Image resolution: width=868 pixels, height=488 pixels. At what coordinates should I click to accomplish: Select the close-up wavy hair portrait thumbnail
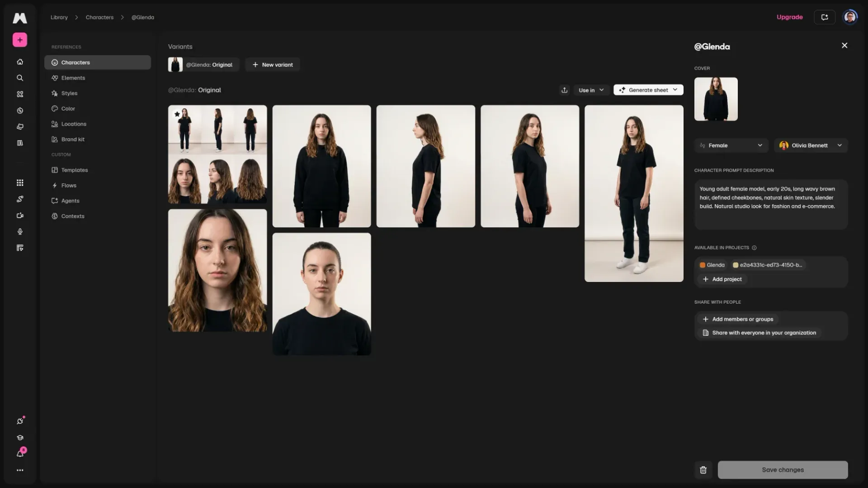coord(217,270)
